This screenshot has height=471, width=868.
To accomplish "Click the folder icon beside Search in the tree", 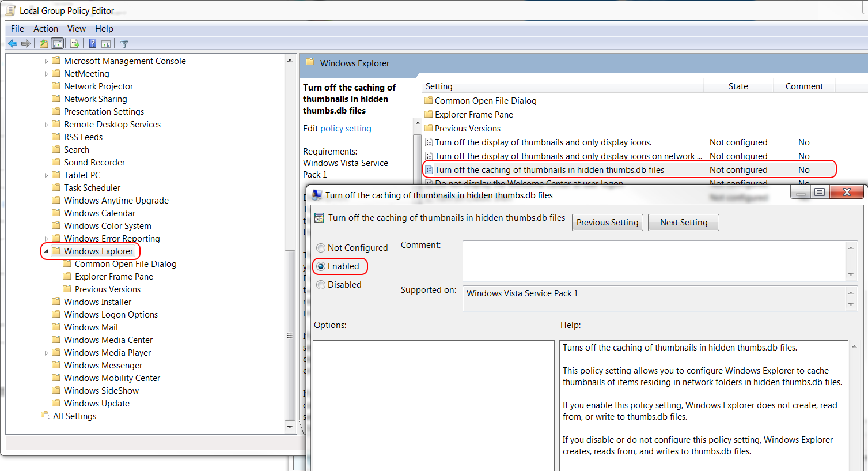I will pos(56,149).
